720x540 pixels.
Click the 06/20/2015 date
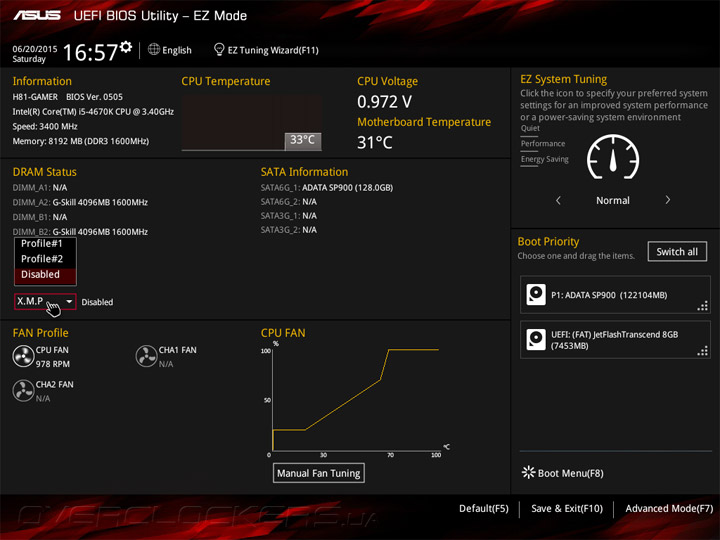[35, 49]
